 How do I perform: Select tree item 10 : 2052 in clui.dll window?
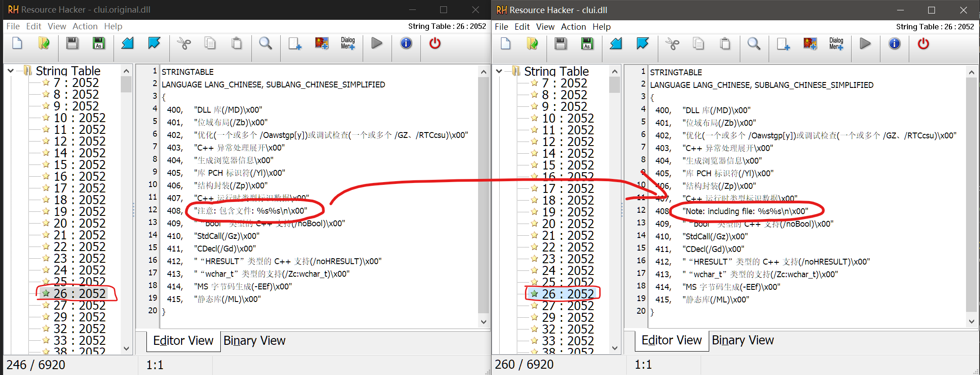(568, 119)
